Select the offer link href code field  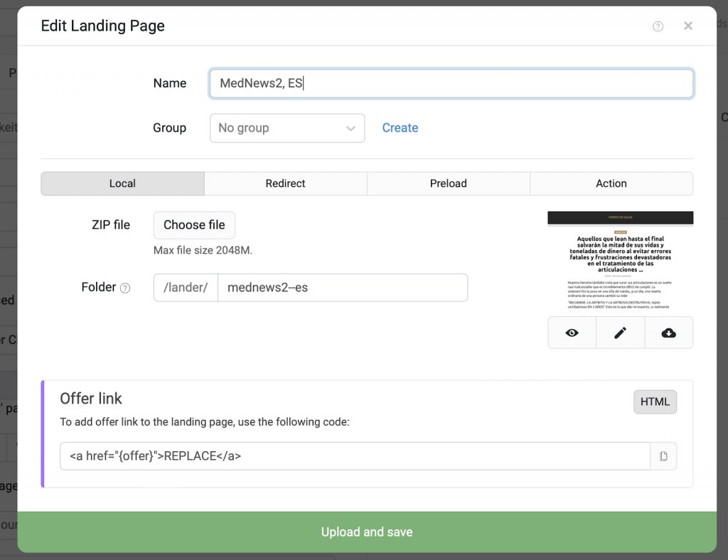click(355, 456)
